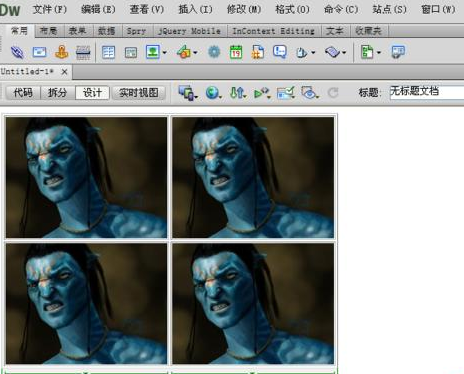
Task: Click the Server-Side Include icon
Action: point(258,52)
